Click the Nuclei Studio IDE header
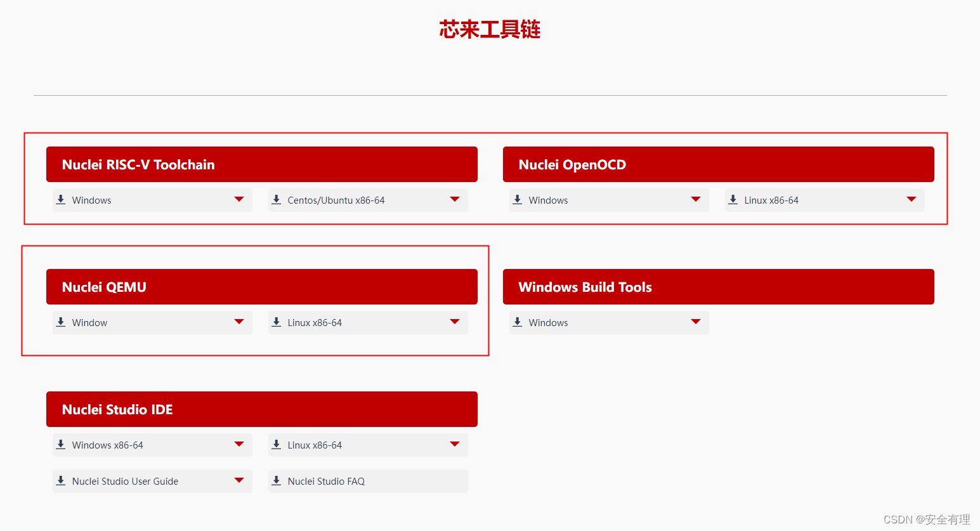 pos(262,409)
